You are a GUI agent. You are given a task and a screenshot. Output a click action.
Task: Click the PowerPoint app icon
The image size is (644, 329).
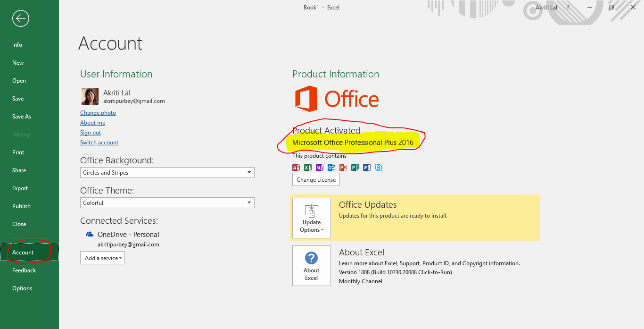(x=343, y=168)
